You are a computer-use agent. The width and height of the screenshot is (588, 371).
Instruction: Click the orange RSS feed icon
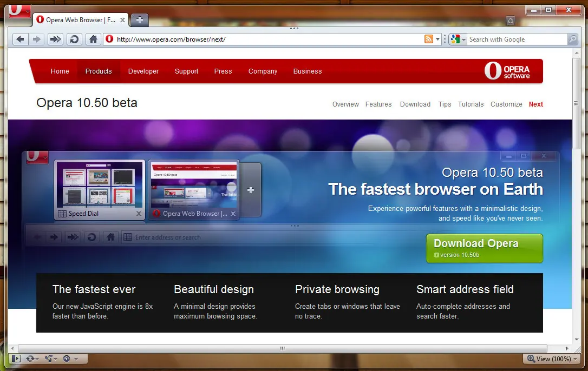[x=429, y=39]
